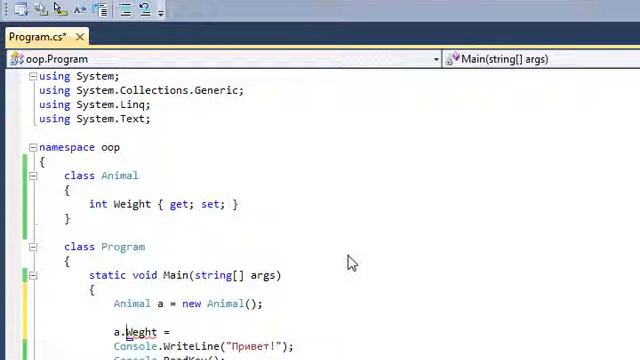The height and width of the screenshot is (360, 640).
Task: Click the parameter info toolbar icon
Action: pos(41,9)
